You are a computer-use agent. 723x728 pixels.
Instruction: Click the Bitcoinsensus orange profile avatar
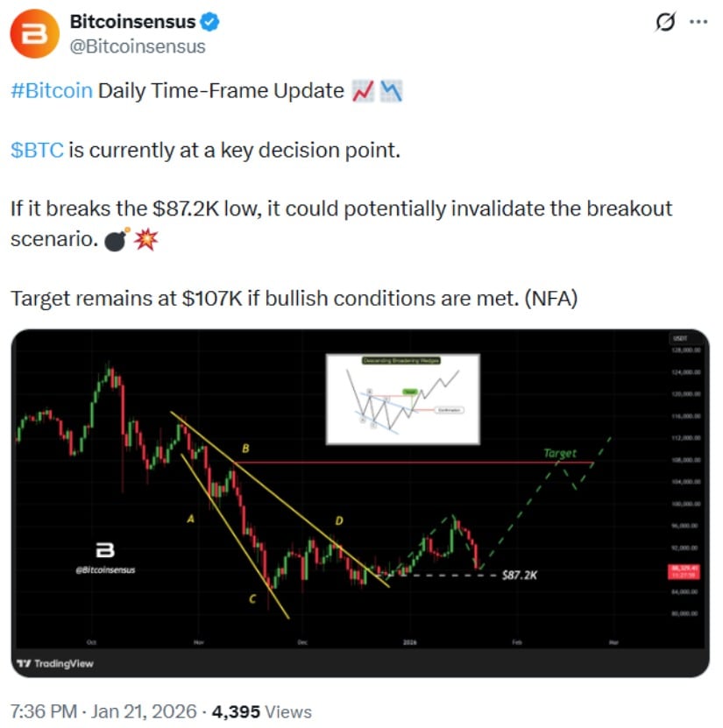pos(37,34)
